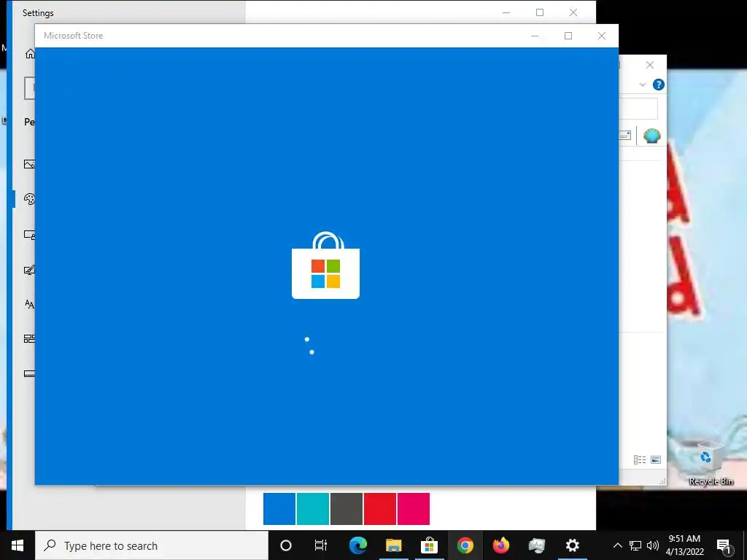This screenshot has height=560, width=747.
Task: Select Fonts icon in Settings sidebar
Action: (29, 304)
